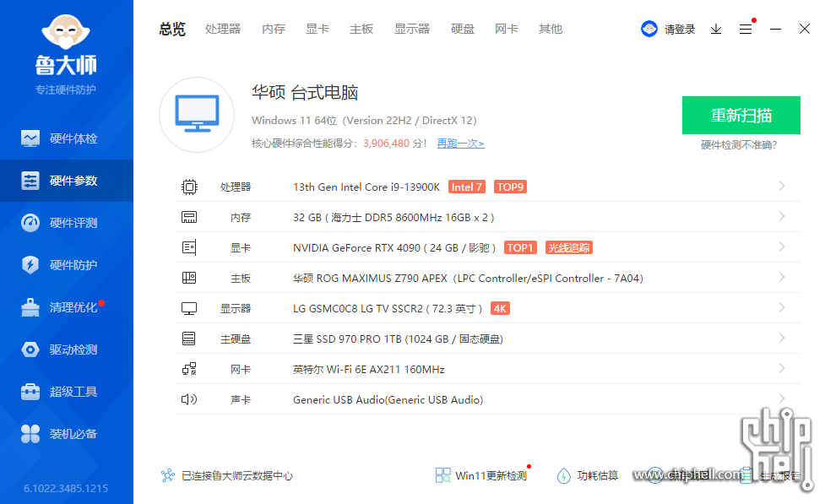Expand the 网卡 row arrow

(782, 369)
